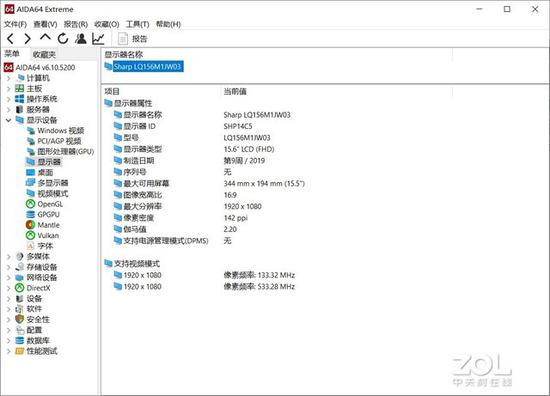Go back with the left arrow toolbar icon
This screenshot has height=396, width=550.
[x=11, y=39]
